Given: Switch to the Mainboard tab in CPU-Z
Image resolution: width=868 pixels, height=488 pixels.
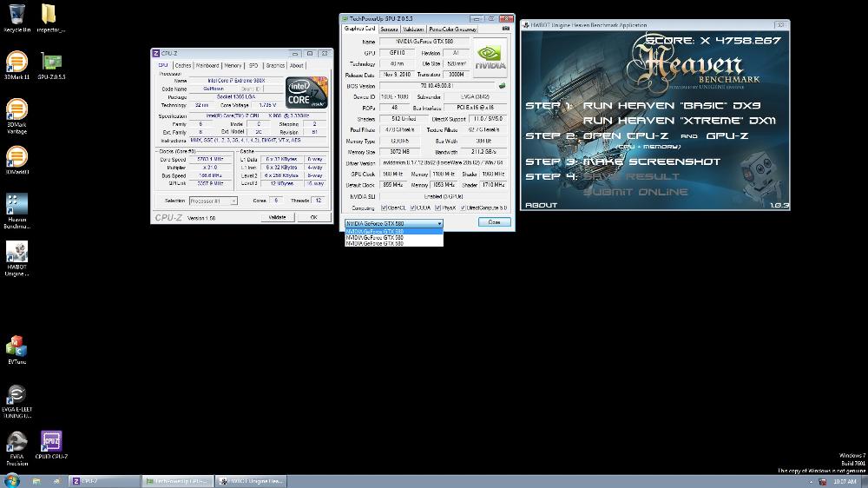Looking at the screenshot, I should (207, 65).
